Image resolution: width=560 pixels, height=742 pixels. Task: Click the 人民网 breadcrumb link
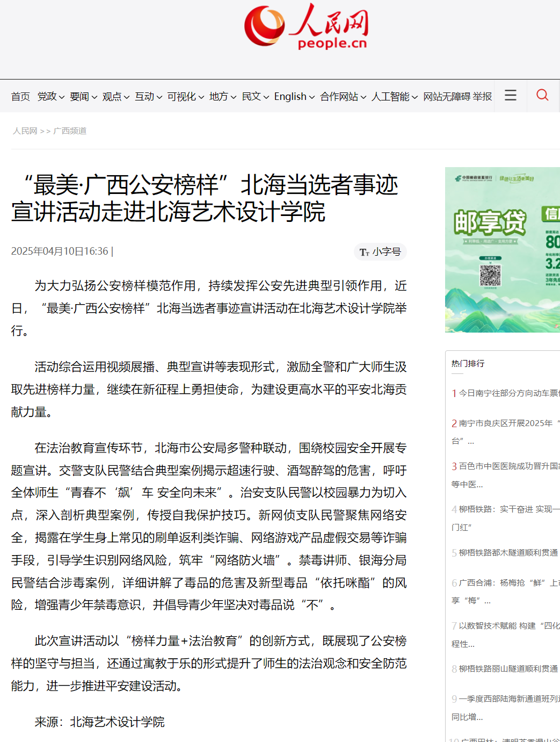pos(25,131)
